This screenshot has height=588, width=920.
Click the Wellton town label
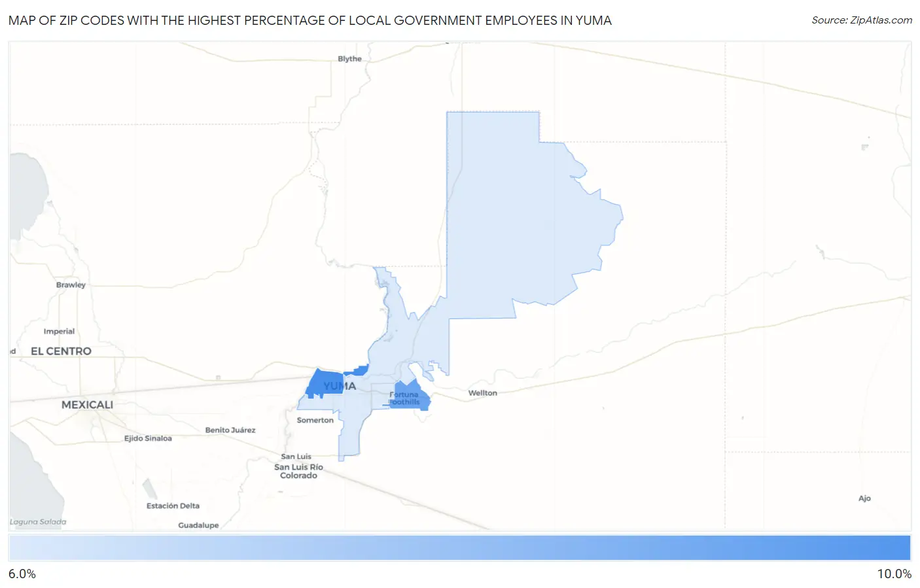(482, 393)
